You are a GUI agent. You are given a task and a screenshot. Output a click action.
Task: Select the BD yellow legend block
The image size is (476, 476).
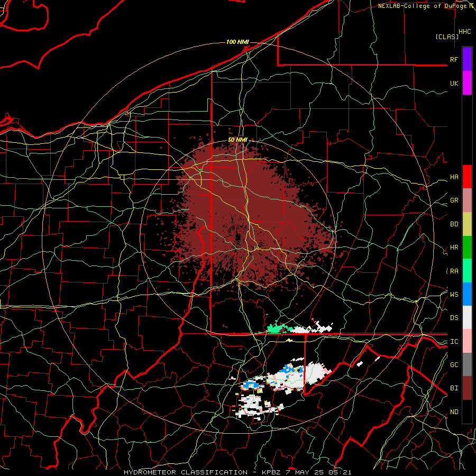point(467,224)
